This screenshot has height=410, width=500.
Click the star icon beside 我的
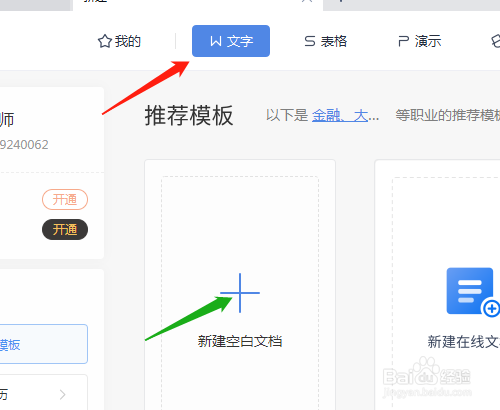(105, 41)
